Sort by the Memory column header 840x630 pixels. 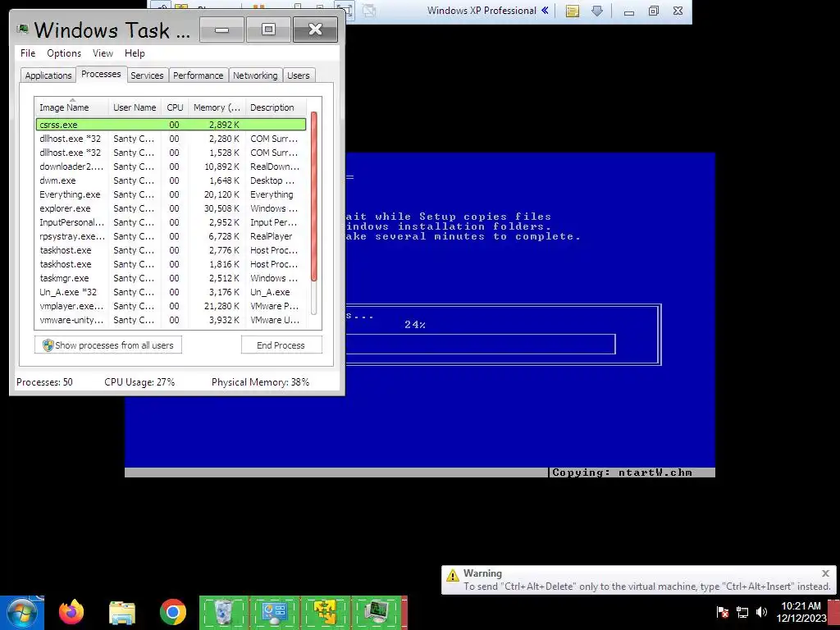coord(217,107)
